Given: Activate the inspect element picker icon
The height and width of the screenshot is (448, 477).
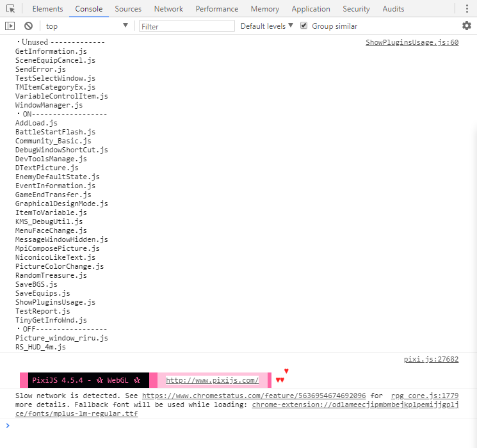Looking at the screenshot, I should [11, 9].
